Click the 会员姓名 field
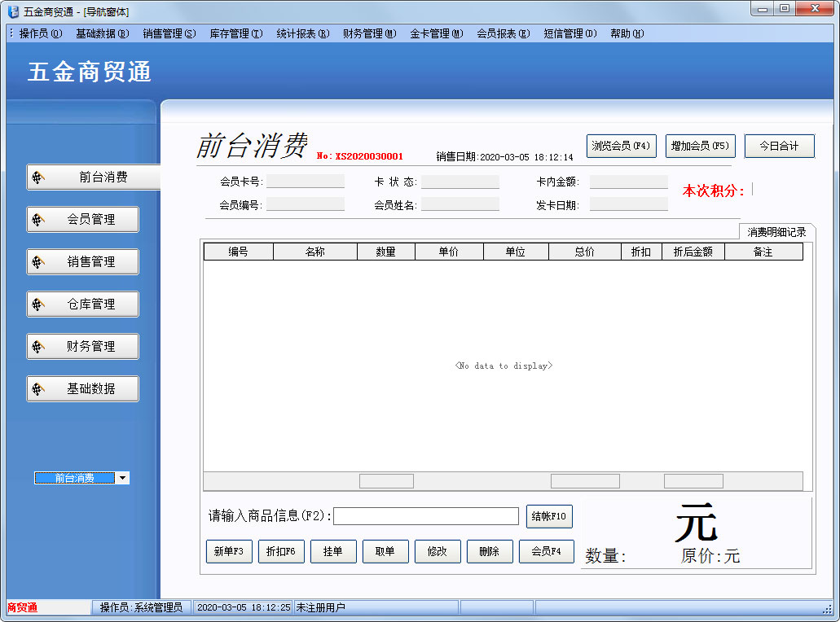The width and height of the screenshot is (840, 622). click(460, 204)
